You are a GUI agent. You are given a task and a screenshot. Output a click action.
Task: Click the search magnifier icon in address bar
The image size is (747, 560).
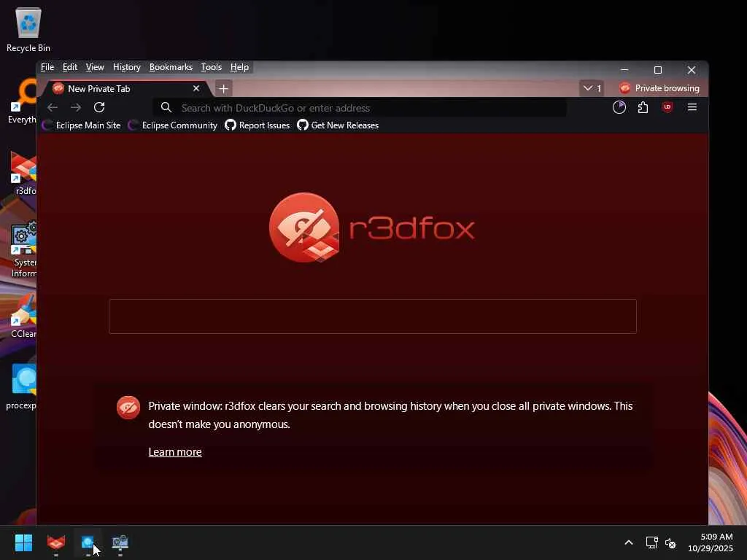[x=166, y=108]
